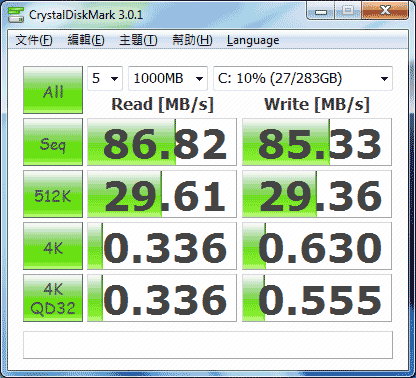Start the 4K benchmark test
Viewport: 416px width, 378px height.
point(53,246)
